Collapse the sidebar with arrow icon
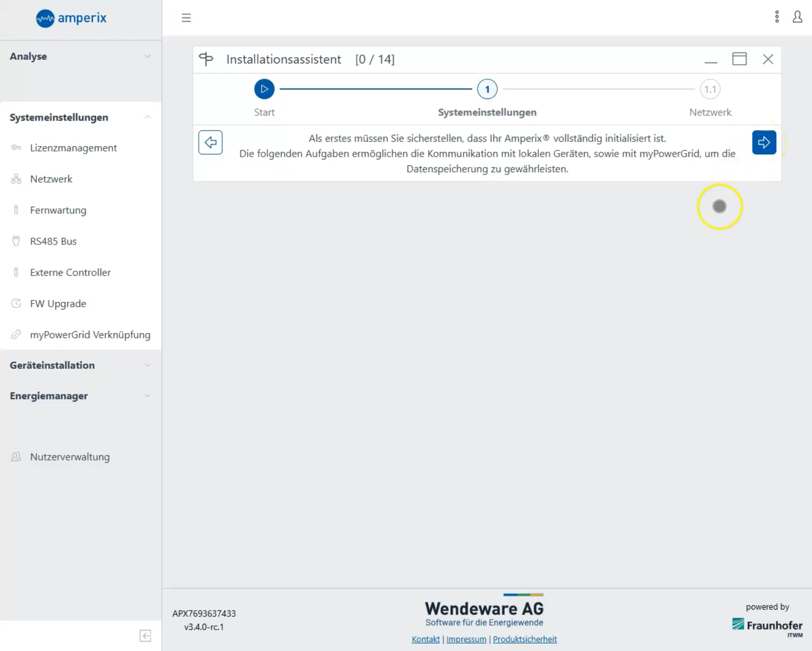Viewport: 812px width, 651px height. [145, 636]
